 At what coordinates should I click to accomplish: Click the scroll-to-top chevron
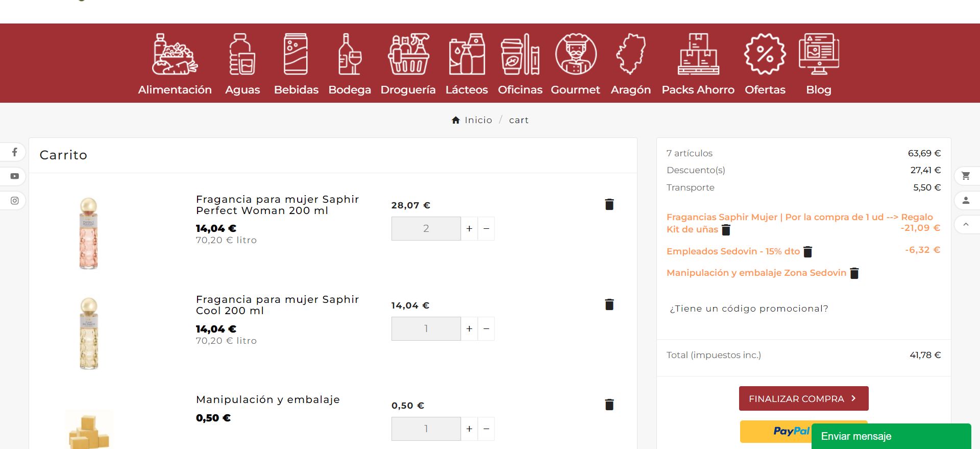(966, 225)
